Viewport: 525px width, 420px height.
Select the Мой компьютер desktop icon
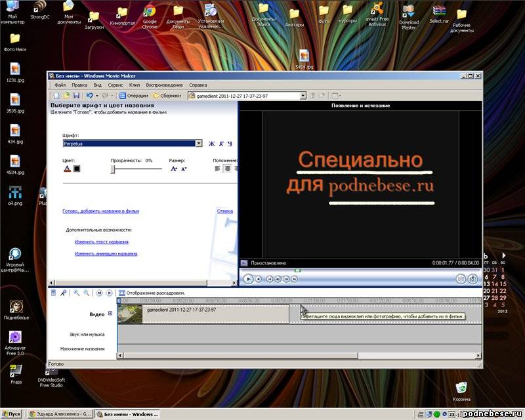[x=12, y=12]
